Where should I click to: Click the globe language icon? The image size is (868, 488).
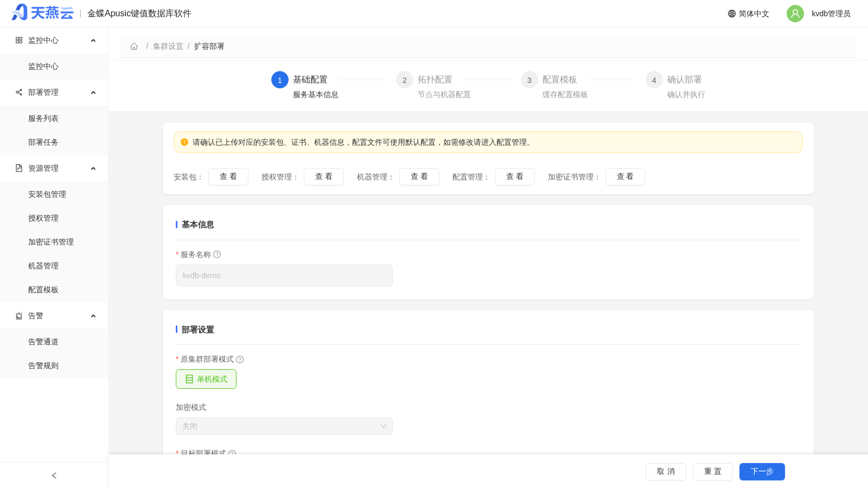(732, 14)
